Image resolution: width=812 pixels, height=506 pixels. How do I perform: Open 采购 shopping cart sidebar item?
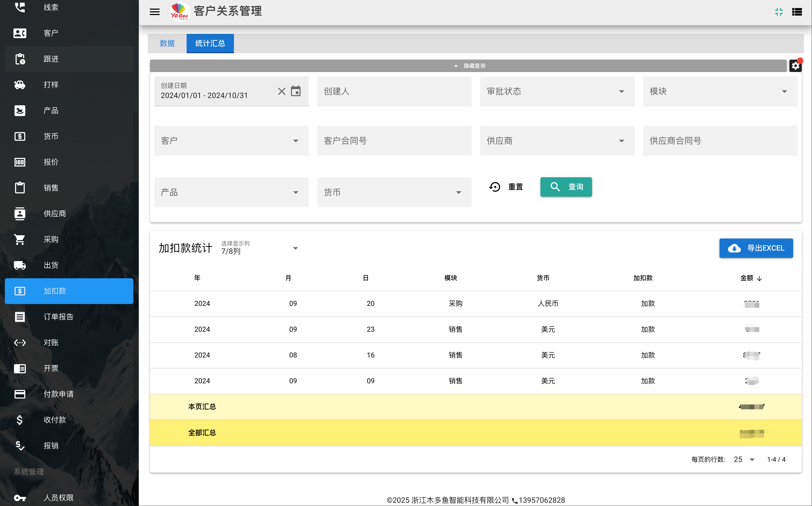click(x=69, y=239)
